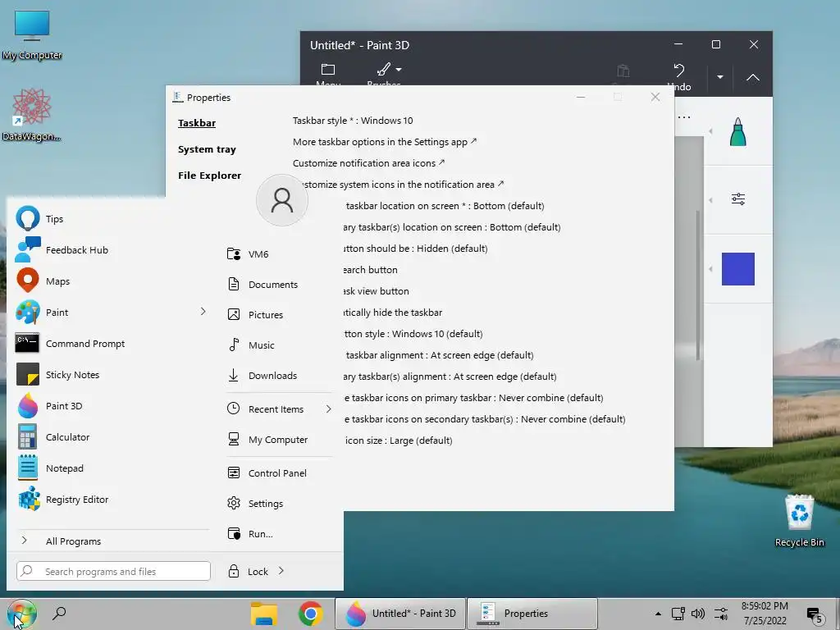
Task: Select Taskbar section in Properties
Action: click(x=197, y=123)
